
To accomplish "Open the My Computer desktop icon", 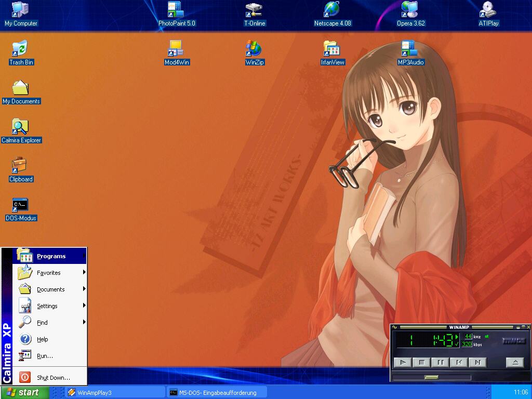I will [21, 14].
